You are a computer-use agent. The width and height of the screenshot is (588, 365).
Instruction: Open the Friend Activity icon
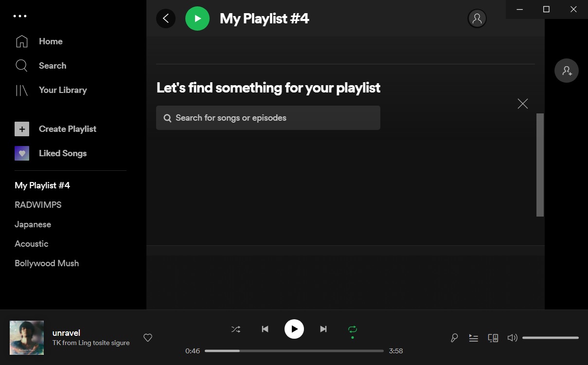pyautogui.click(x=567, y=71)
